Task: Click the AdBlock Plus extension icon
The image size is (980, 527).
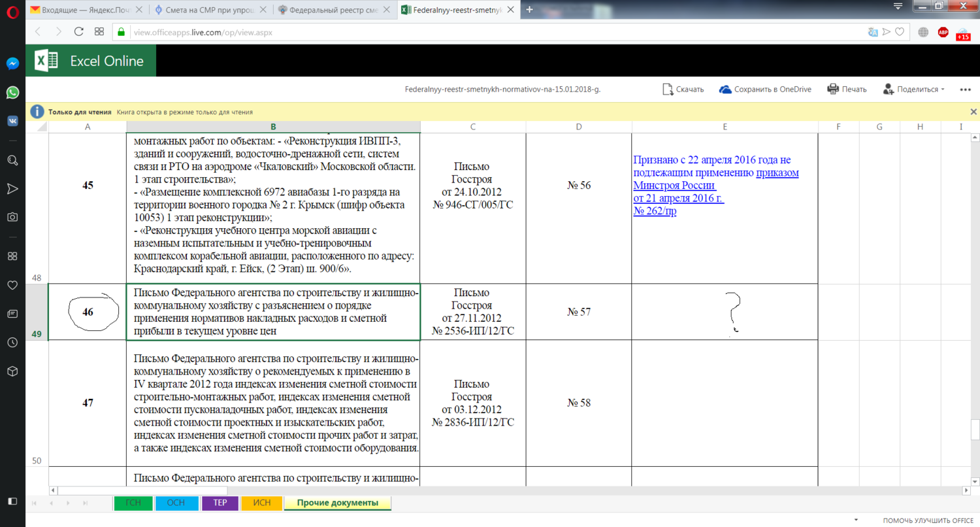Action: (x=943, y=31)
